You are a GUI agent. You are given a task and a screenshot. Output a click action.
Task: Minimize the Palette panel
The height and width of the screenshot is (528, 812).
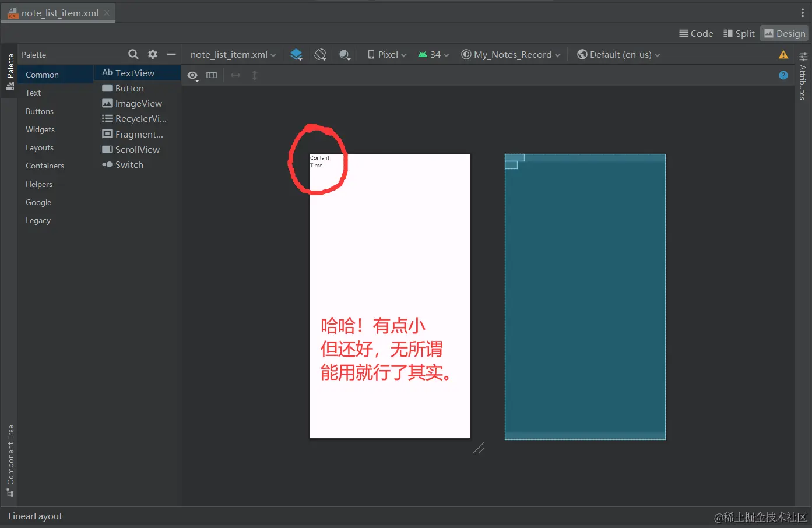171,54
